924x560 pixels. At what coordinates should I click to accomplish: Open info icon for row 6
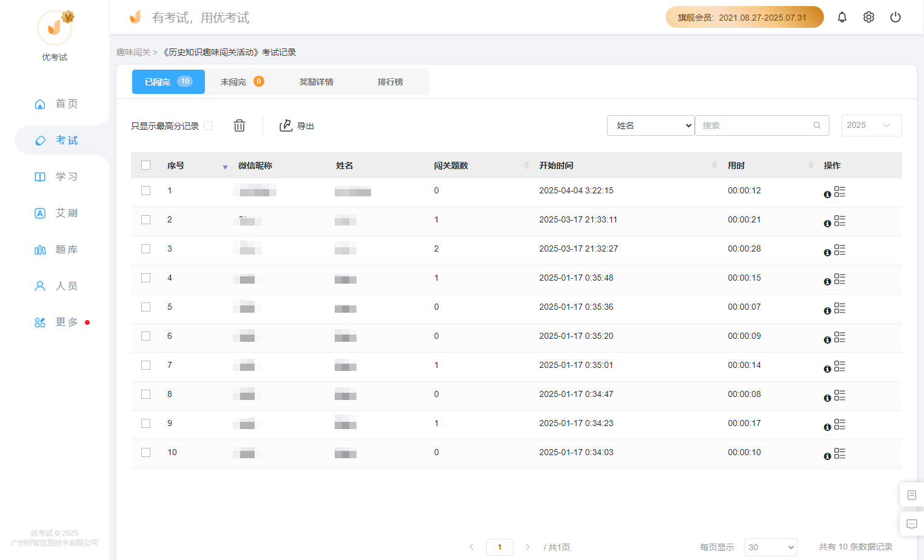coord(828,340)
